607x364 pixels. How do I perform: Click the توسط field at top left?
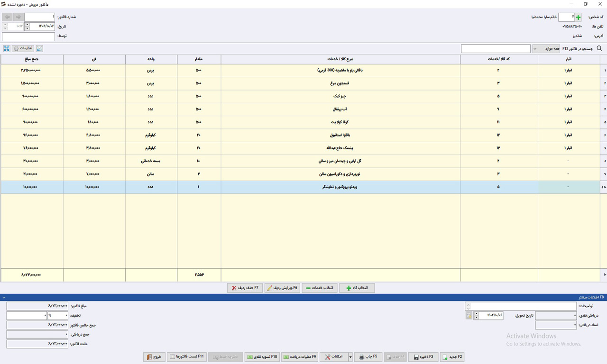28,36
